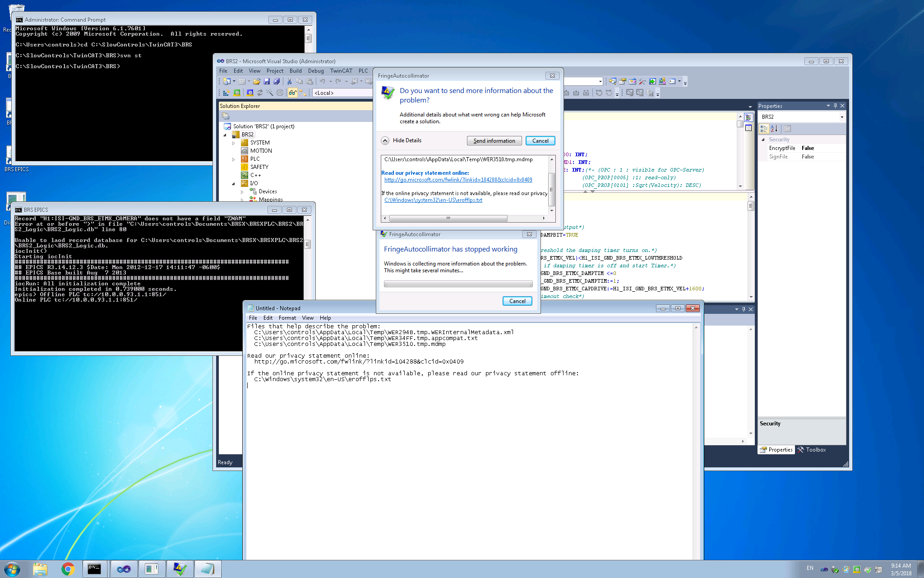Click TwinCAT Activate Configuration icon
Viewport: 924px width, 578px height.
(226, 93)
